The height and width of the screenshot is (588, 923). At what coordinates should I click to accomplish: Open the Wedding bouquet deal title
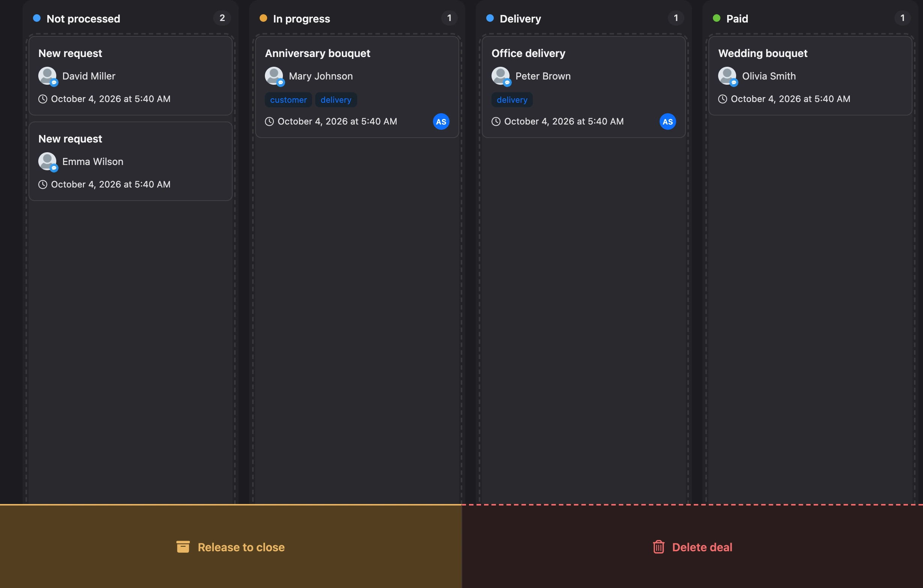(762, 53)
